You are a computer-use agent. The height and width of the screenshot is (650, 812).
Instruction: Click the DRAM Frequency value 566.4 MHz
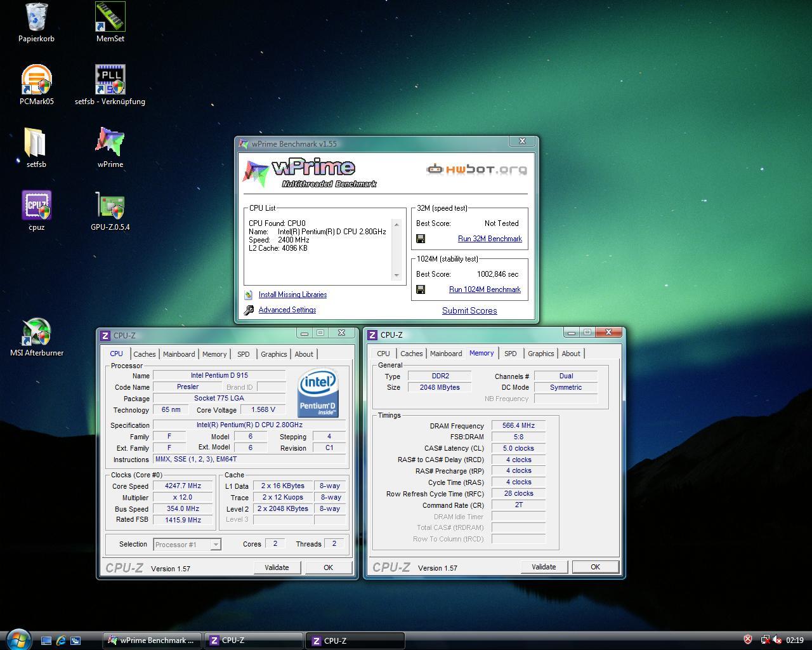518,426
